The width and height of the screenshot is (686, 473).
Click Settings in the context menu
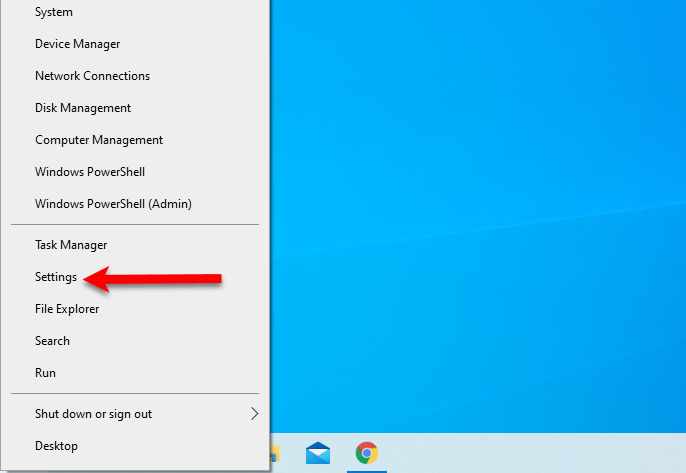(56, 277)
